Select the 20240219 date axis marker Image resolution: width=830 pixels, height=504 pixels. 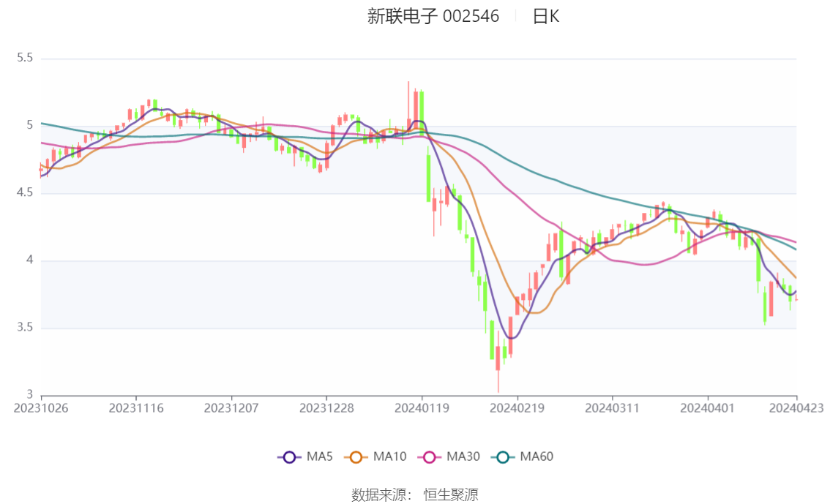tap(517, 408)
